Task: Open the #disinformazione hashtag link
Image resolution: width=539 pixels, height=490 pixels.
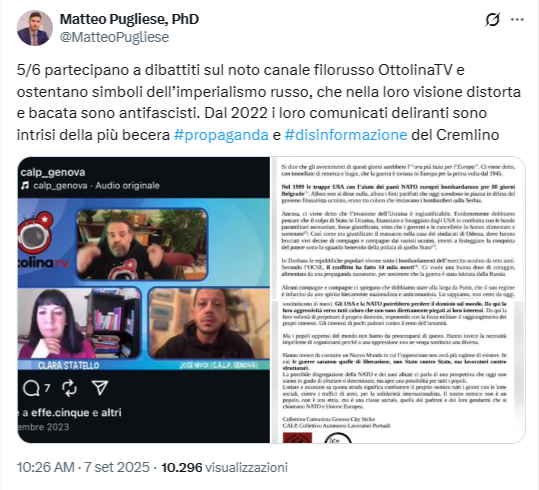Action: click(x=346, y=135)
